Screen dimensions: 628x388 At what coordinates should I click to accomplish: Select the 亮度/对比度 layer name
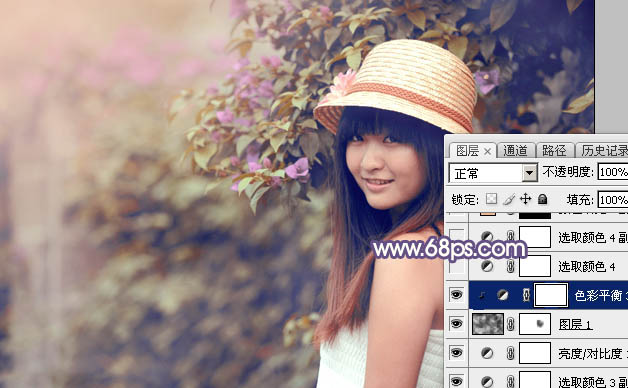[x=593, y=353]
